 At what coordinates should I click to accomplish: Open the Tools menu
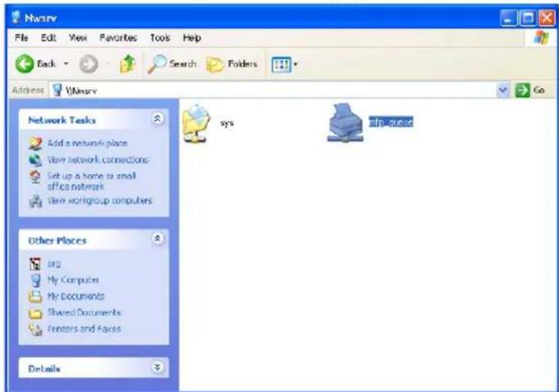[160, 37]
